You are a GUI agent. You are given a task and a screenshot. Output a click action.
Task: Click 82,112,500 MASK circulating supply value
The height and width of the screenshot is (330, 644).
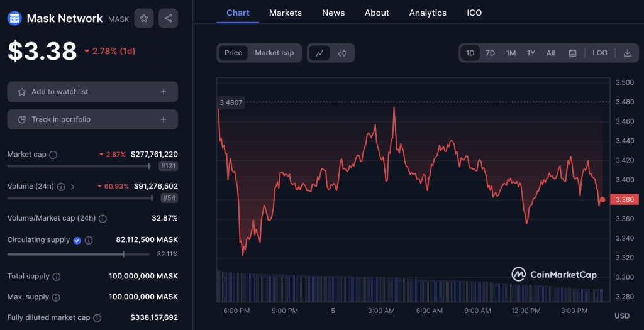[x=147, y=239]
